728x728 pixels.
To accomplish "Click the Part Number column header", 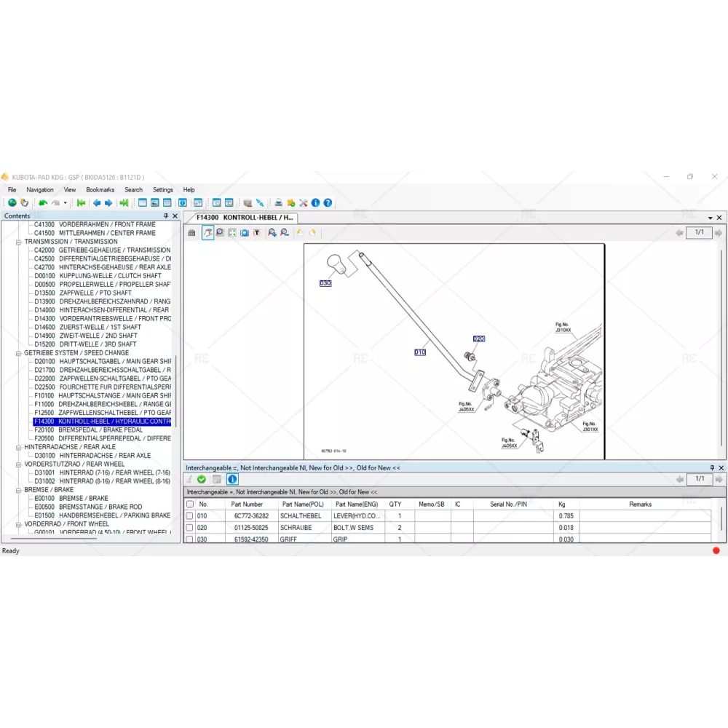I will 247,504.
